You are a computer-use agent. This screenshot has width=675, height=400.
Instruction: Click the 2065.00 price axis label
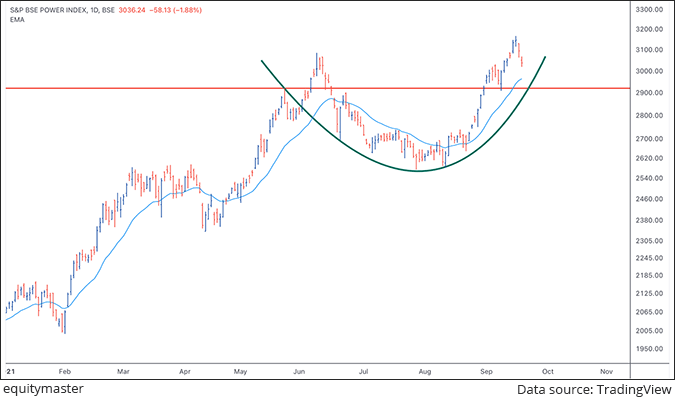[x=649, y=312]
